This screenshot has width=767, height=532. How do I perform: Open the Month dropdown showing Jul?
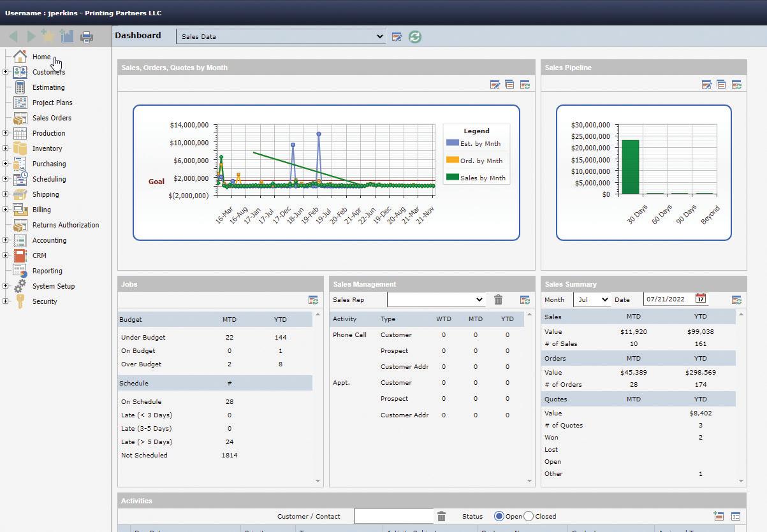coord(592,299)
